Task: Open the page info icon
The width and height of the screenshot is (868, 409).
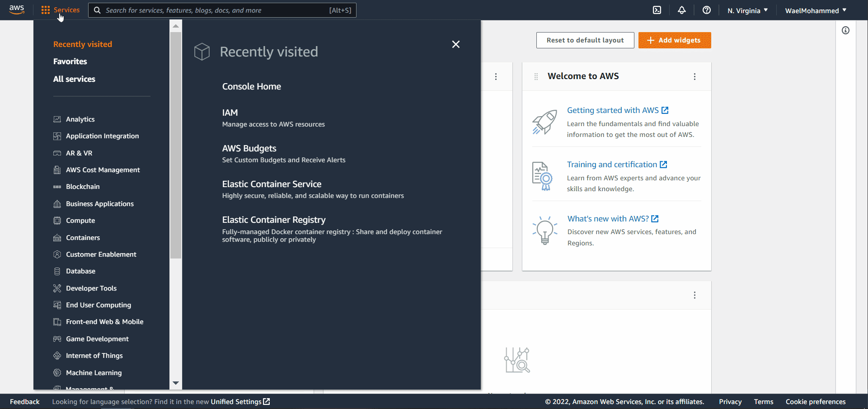Action: coord(845,30)
